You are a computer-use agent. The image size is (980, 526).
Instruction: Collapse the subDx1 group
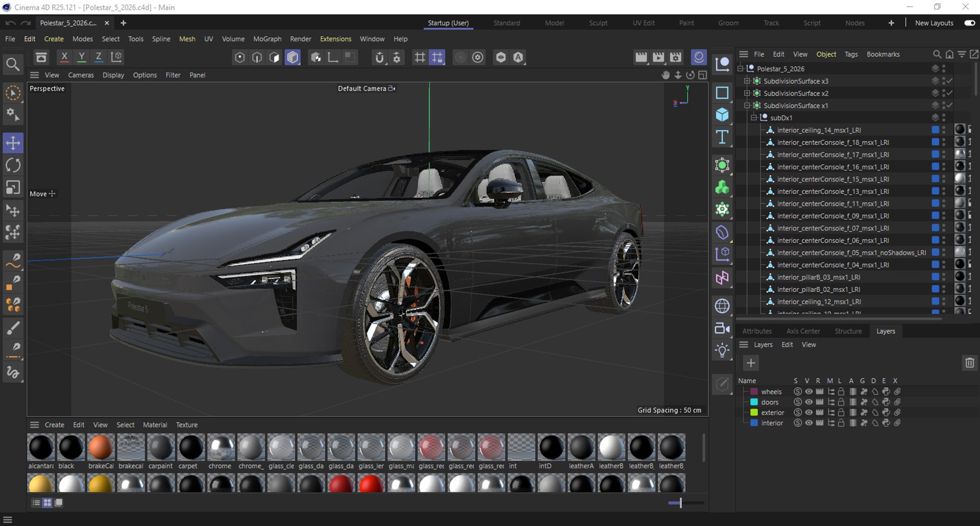753,117
